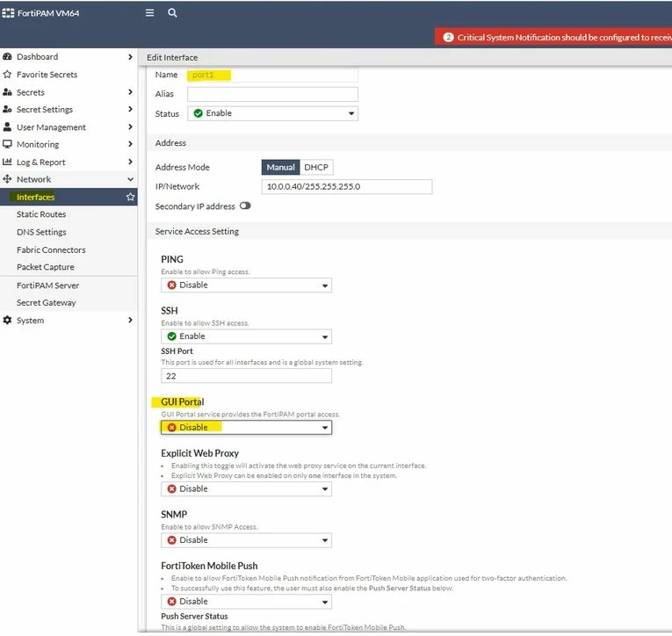Open the PING access dropdown
Image resolution: width=672 pixels, height=636 pixels.
click(247, 285)
